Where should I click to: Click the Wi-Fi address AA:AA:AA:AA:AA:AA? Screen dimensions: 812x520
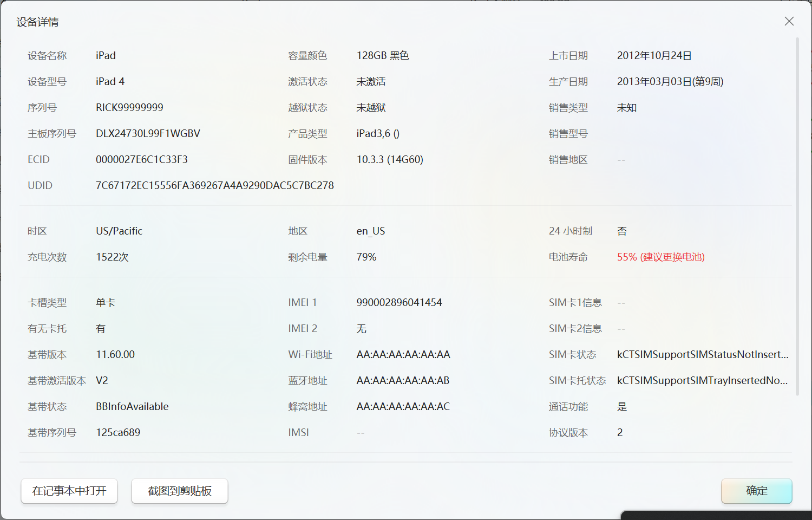coord(403,355)
